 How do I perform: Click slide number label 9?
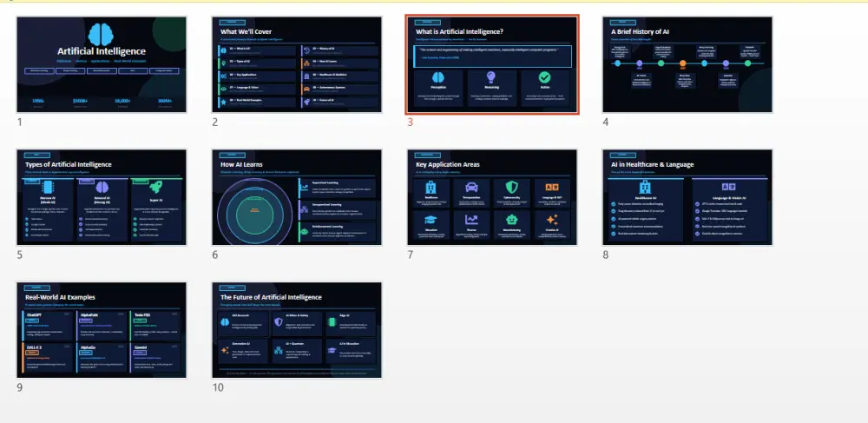20,387
